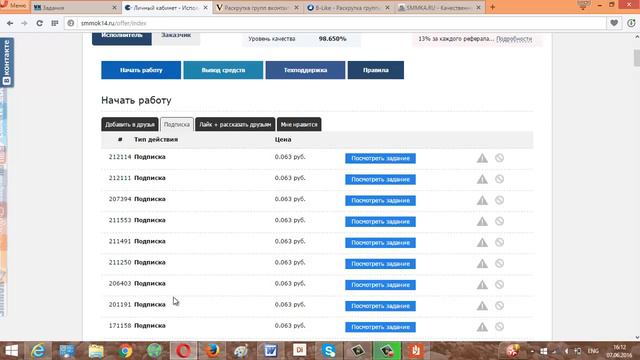The width and height of the screenshot is (640, 360).
Task: View task 212114 with Посмотреть задание
Action: coord(380,158)
